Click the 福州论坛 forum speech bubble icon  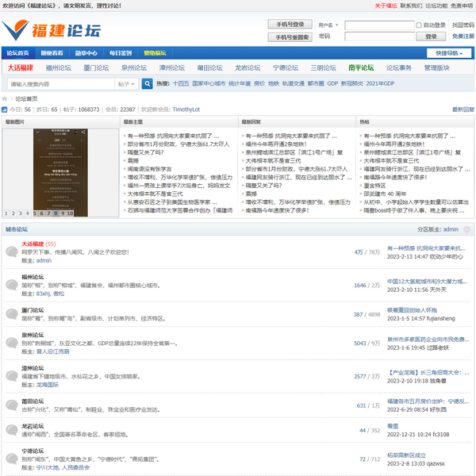tap(12, 284)
